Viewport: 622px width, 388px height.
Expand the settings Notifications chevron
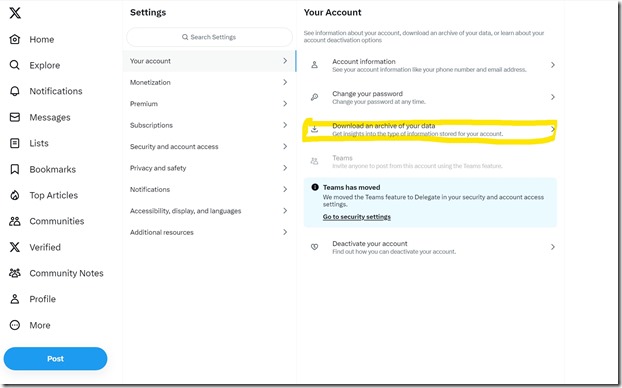[285, 189]
